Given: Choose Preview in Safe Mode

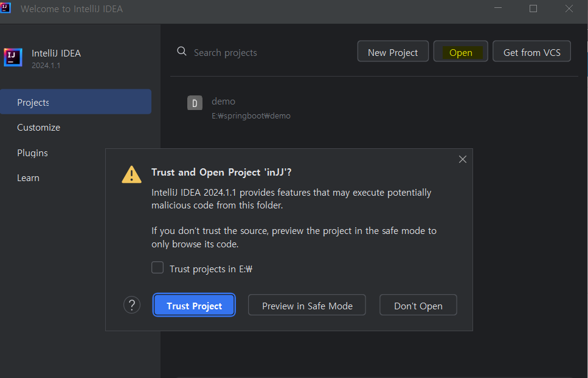Looking at the screenshot, I should coord(307,306).
